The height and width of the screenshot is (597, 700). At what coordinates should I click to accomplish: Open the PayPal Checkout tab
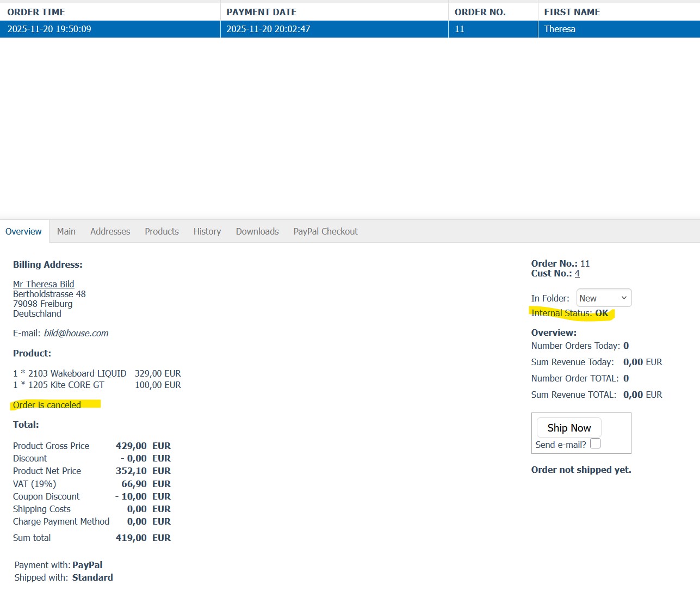tap(325, 232)
